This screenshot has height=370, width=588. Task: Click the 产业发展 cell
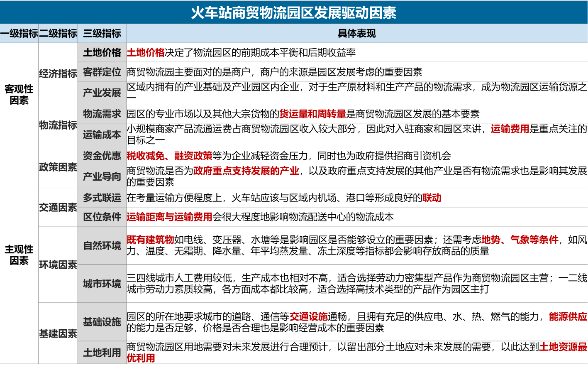[102, 93]
